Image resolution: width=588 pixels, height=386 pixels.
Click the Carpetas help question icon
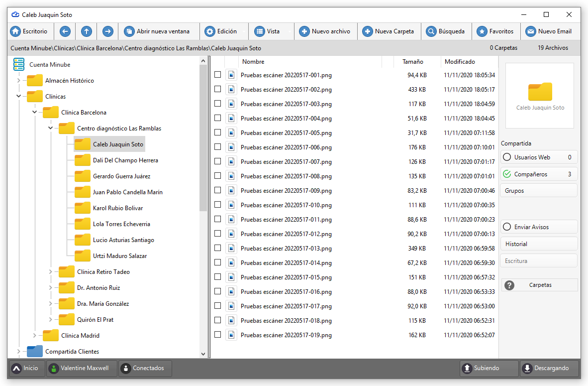click(509, 285)
